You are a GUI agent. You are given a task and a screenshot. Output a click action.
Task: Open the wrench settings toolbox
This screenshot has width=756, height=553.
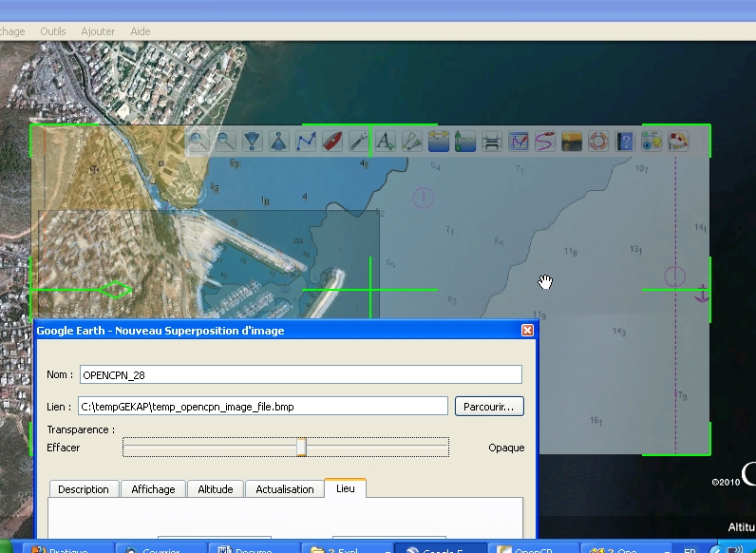tap(358, 142)
